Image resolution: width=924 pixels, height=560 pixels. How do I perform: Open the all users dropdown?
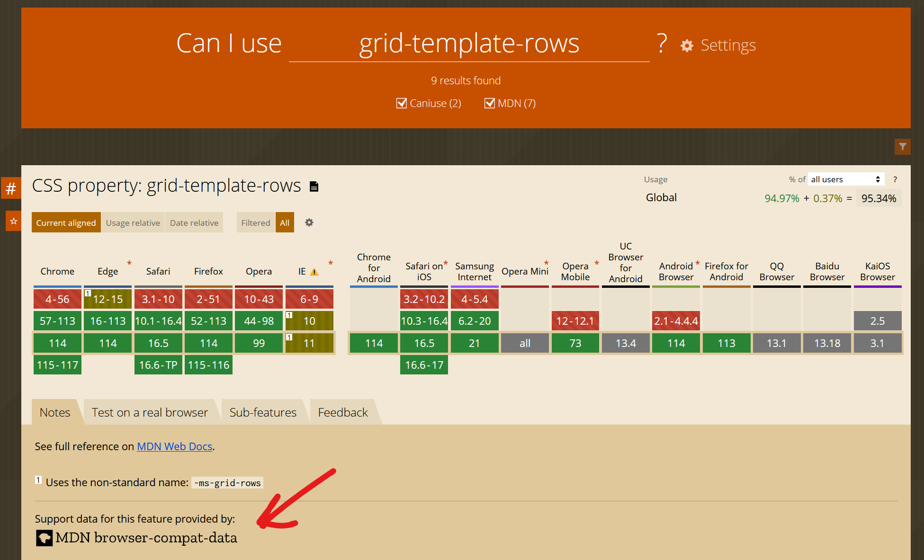[845, 179]
